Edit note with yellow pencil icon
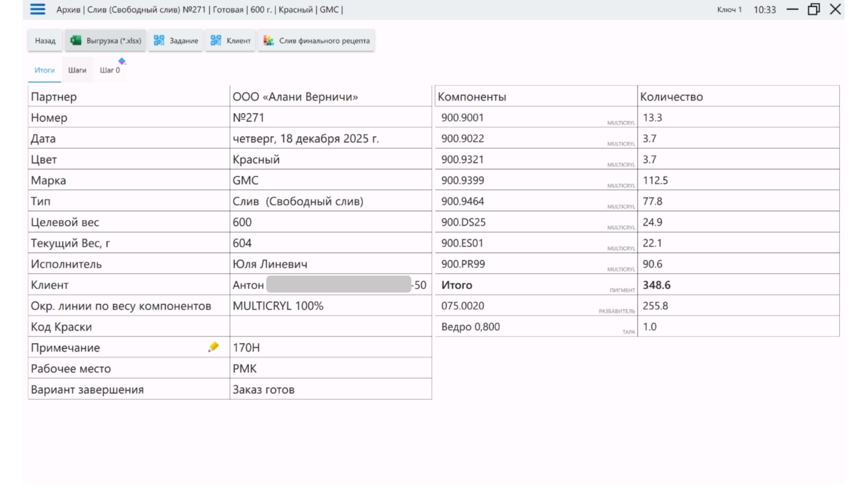This screenshot has width=868, height=488. pyautogui.click(x=213, y=347)
